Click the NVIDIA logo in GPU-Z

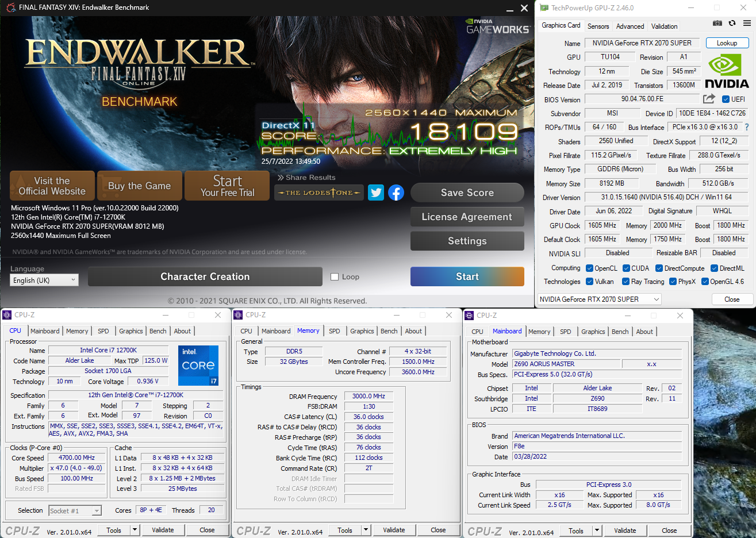click(x=727, y=72)
